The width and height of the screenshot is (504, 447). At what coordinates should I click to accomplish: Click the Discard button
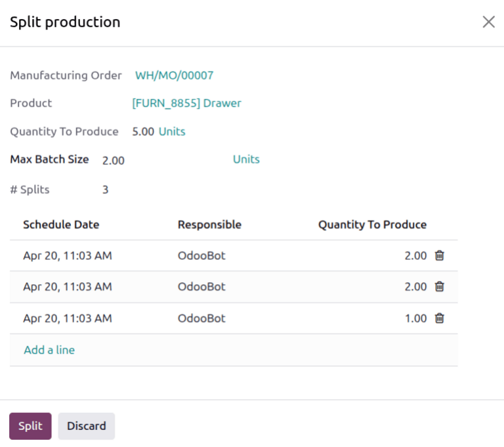click(87, 426)
